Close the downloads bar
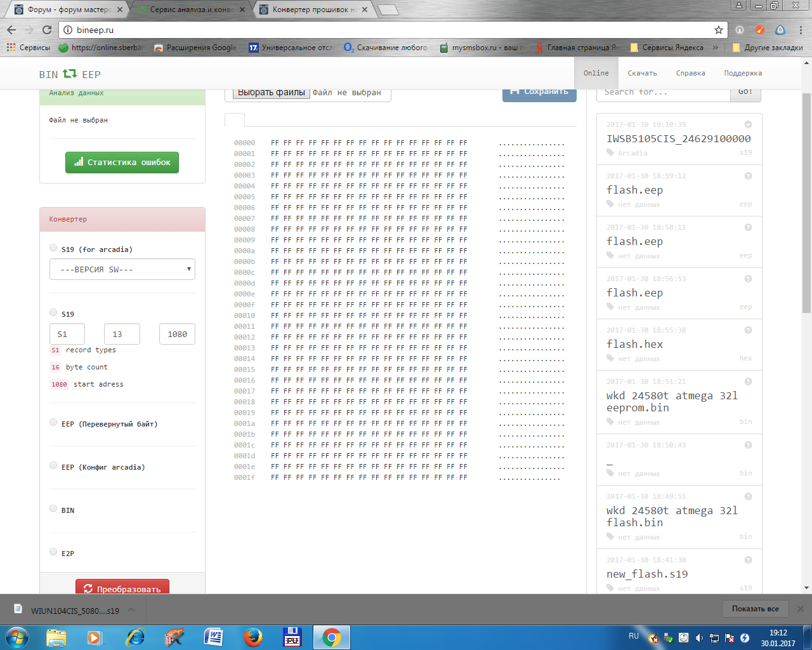This screenshot has height=650, width=812. point(801,609)
